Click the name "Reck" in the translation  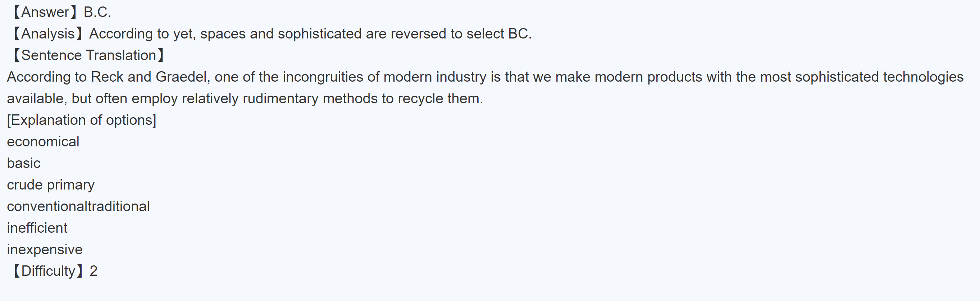[107, 77]
